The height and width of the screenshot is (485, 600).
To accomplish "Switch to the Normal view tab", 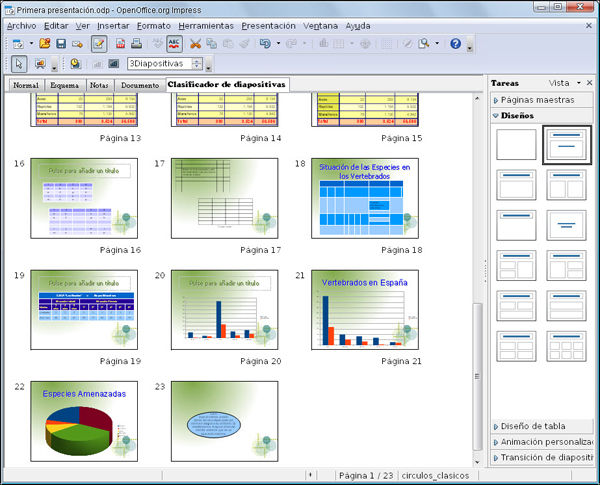I will (x=25, y=85).
